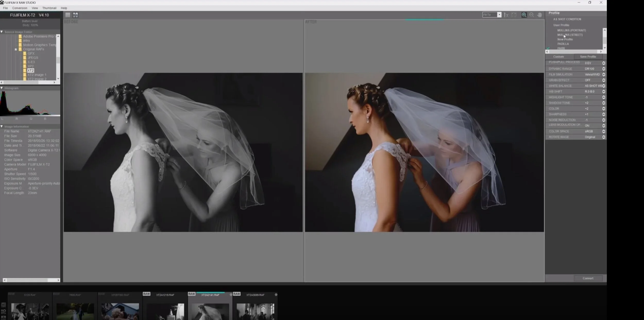Click the 1x actual size zoom icon
Viewport: 644px width, 320px height.
coord(506,15)
